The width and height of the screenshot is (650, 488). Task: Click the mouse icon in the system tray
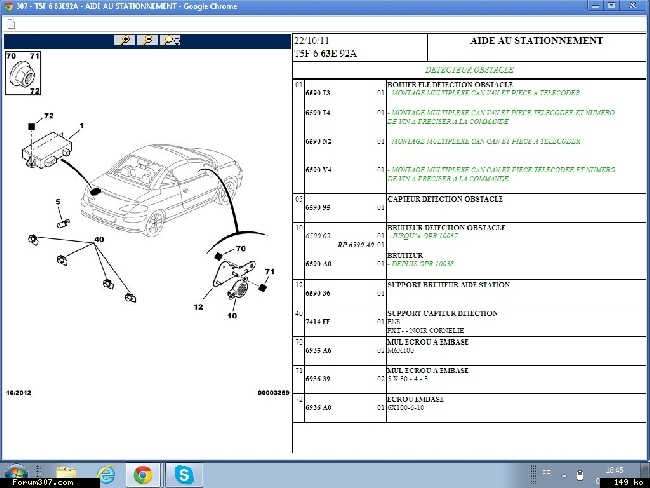[580, 475]
